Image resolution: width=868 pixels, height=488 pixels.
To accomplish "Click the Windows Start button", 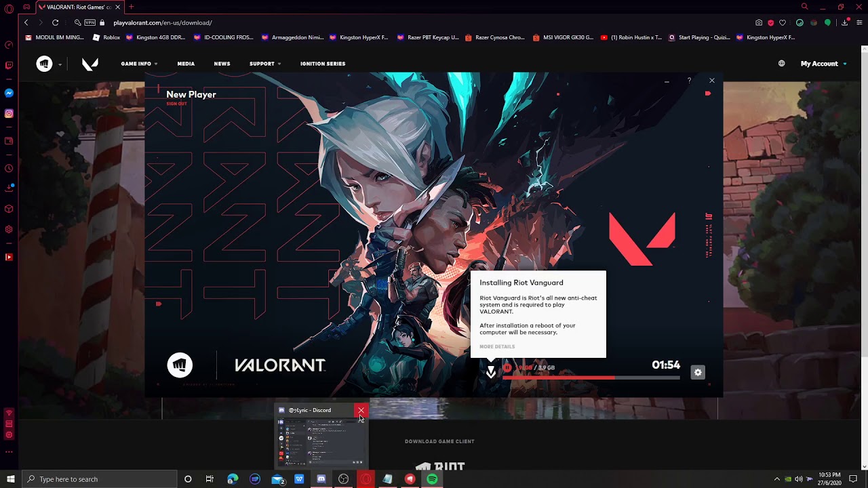I will point(11,479).
